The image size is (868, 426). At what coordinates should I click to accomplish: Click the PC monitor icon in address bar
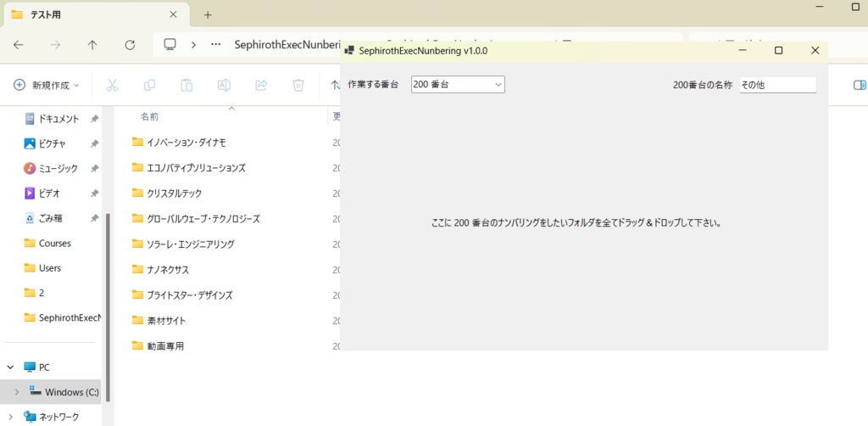coord(170,45)
